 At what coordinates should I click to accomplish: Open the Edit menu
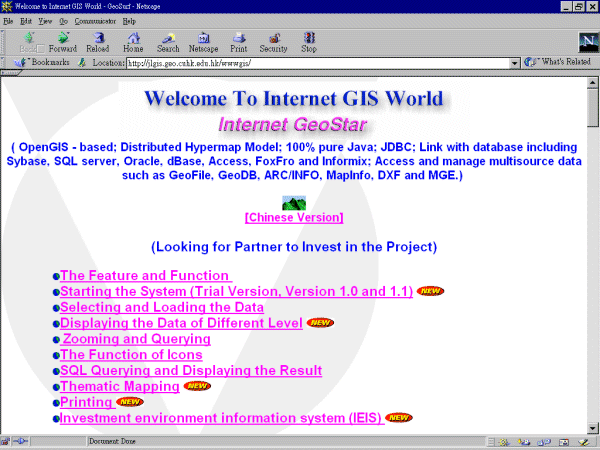[26, 21]
